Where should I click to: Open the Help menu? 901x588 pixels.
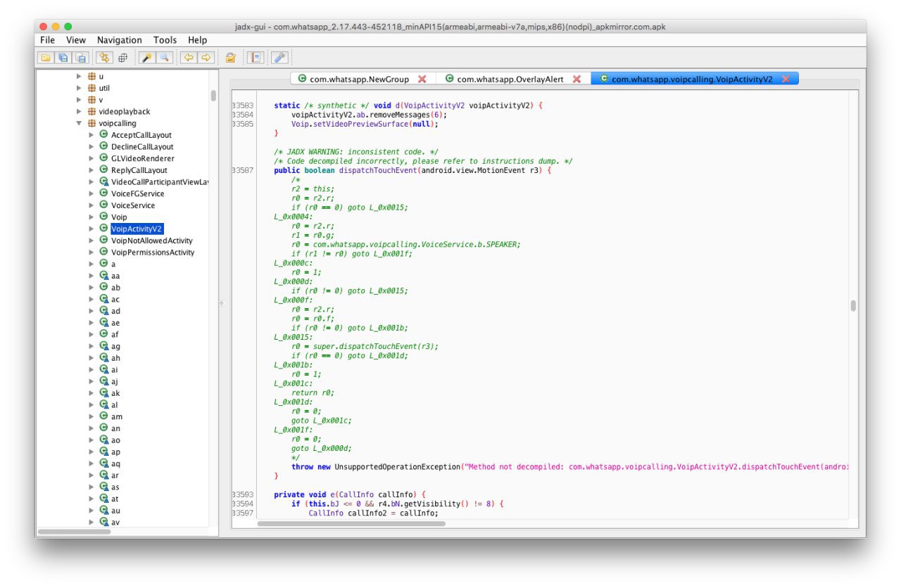pos(198,40)
